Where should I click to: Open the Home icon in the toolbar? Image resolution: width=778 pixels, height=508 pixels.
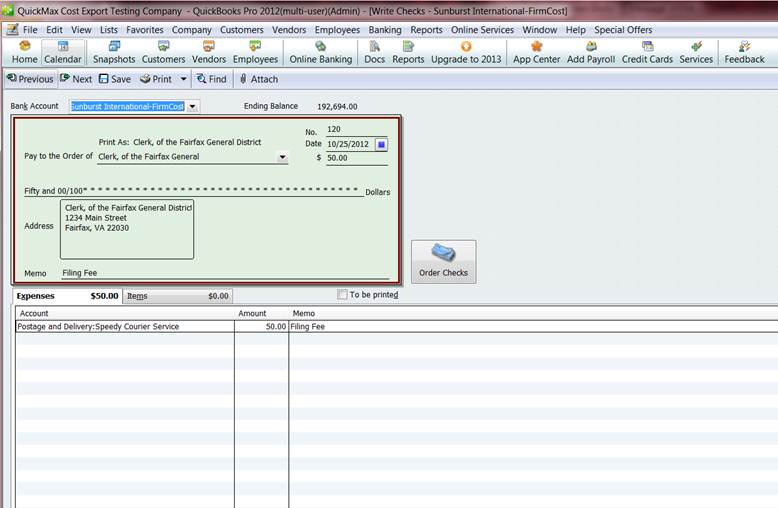tap(24, 53)
